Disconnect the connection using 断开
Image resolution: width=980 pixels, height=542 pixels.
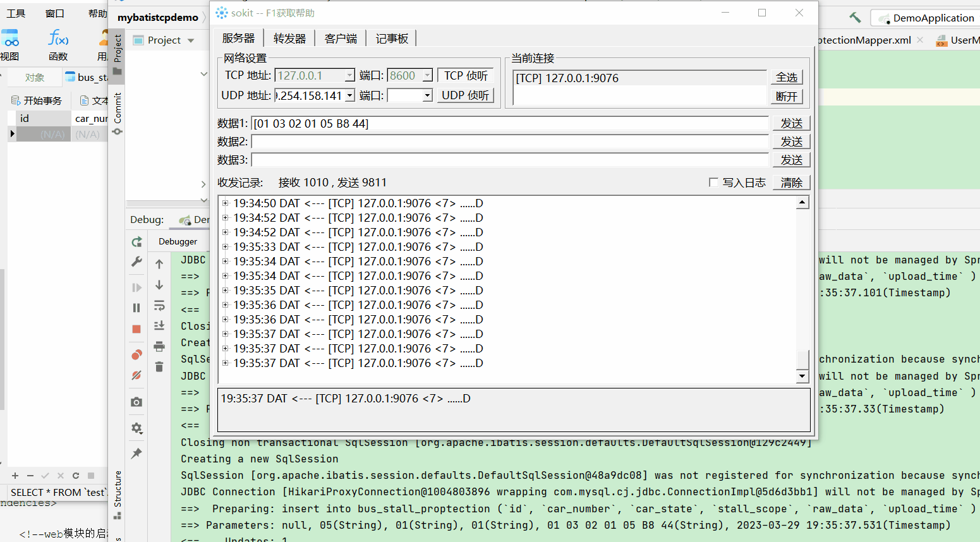[786, 96]
